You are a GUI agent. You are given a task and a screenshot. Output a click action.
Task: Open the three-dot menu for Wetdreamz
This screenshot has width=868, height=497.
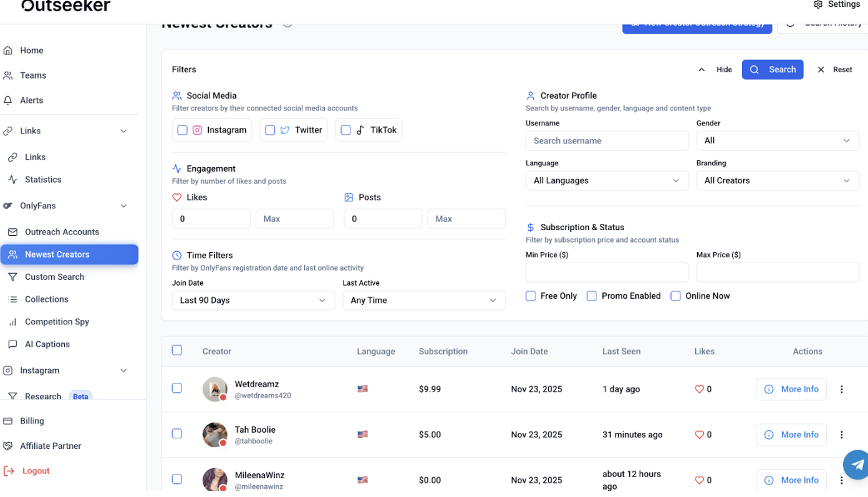841,389
